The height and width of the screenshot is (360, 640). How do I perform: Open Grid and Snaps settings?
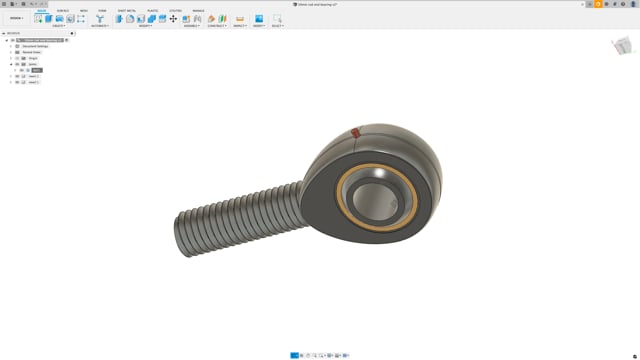coord(338,356)
